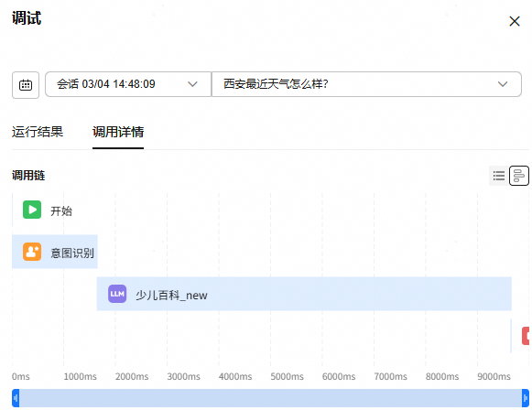The width and height of the screenshot is (532, 410).
Task: Click the blue time range scrollbar track
Action: click(x=270, y=398)
